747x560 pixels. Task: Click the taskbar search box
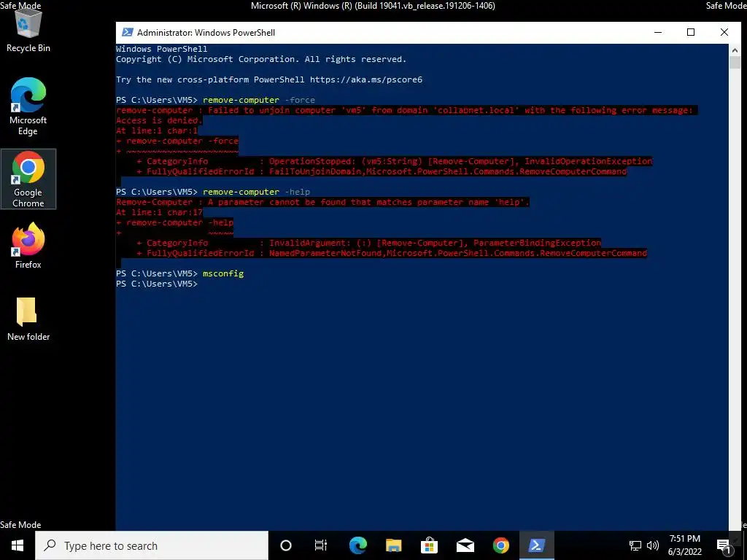pyautogui.click(x=152, y=545)
